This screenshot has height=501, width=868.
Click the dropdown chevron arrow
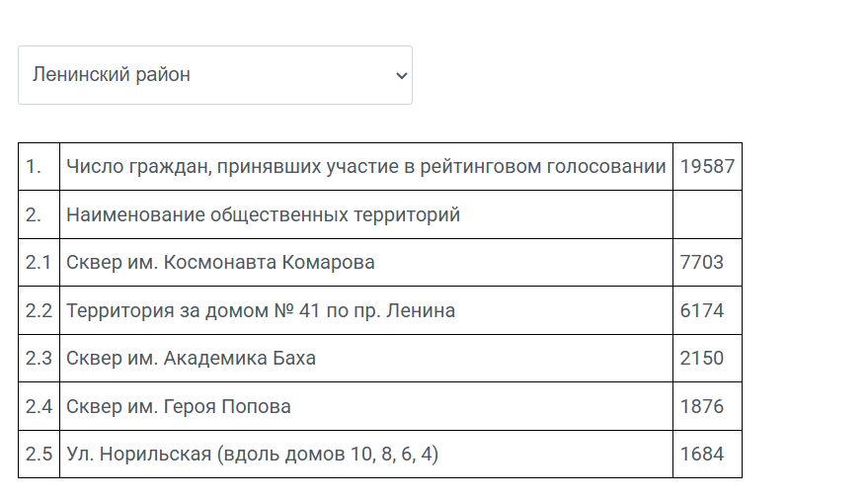(x=402, y=75)
